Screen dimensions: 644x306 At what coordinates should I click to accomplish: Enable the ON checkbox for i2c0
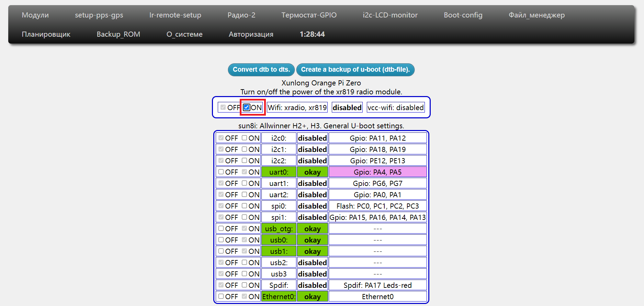coord(244,138)
